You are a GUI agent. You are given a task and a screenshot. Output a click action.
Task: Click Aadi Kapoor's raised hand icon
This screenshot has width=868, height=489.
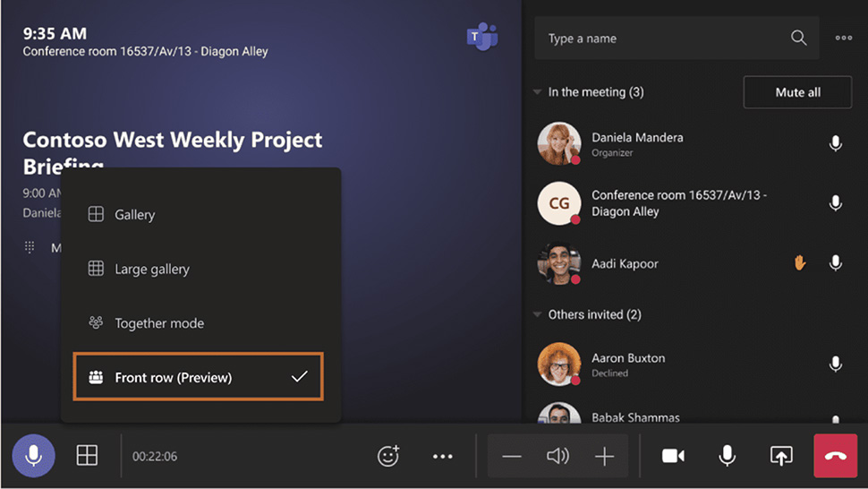click(799, 262)
